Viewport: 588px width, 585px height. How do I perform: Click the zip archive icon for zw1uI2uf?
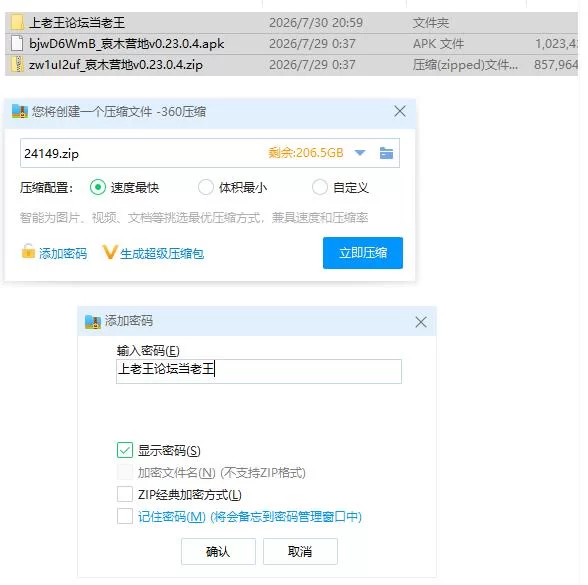pyautogui.click(x=17, y=64)
